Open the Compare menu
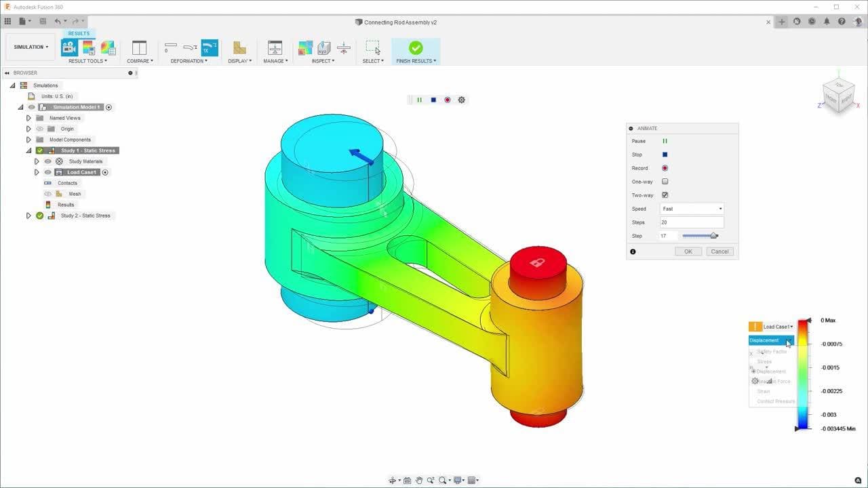The height and width of the screenshot is (488, 868). (140, 61)
